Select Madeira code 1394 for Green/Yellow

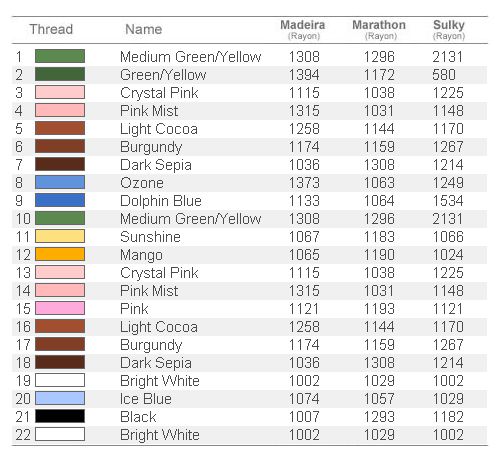304,75
